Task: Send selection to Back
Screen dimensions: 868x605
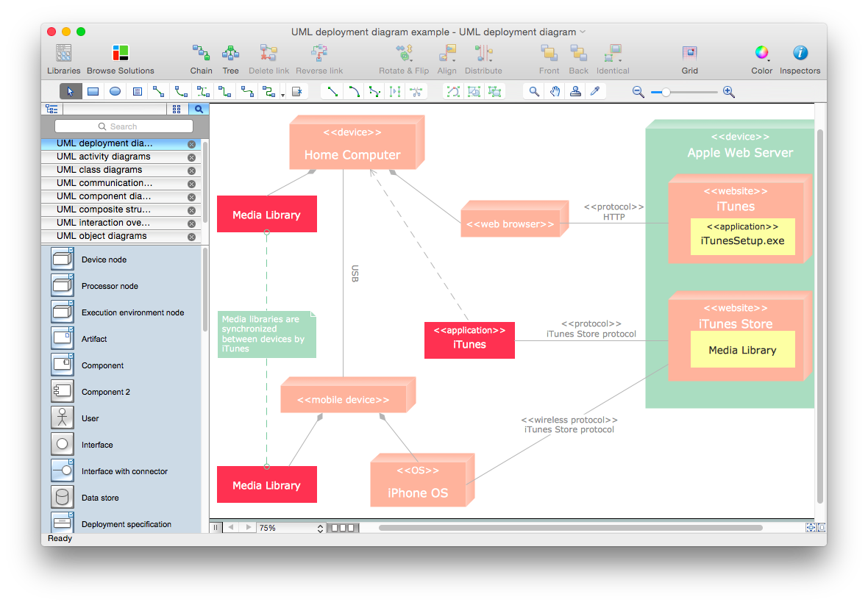Action: 578,59
